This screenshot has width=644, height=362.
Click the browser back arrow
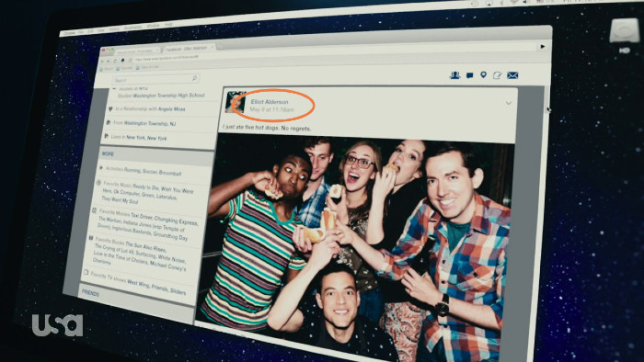coord(102,62)
